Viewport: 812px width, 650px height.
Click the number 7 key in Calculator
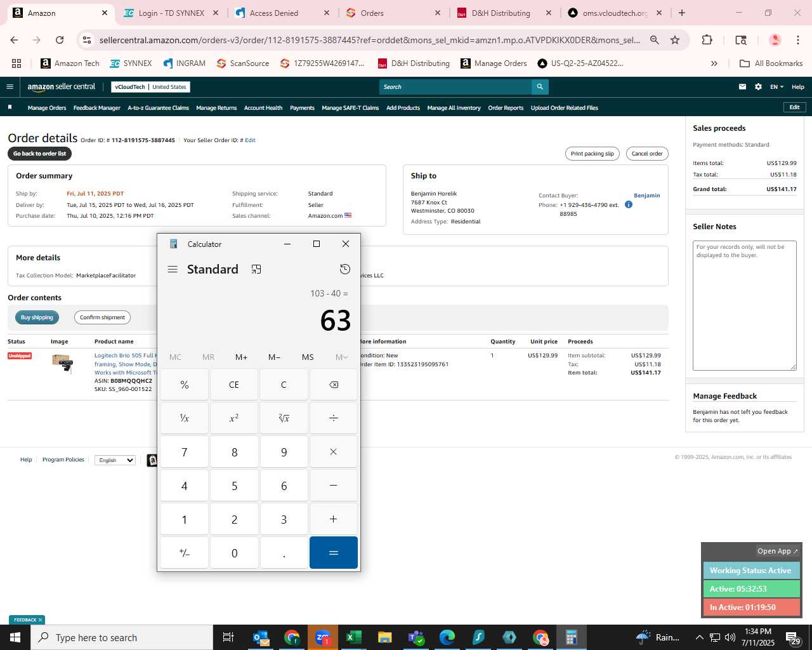[185, 452]
